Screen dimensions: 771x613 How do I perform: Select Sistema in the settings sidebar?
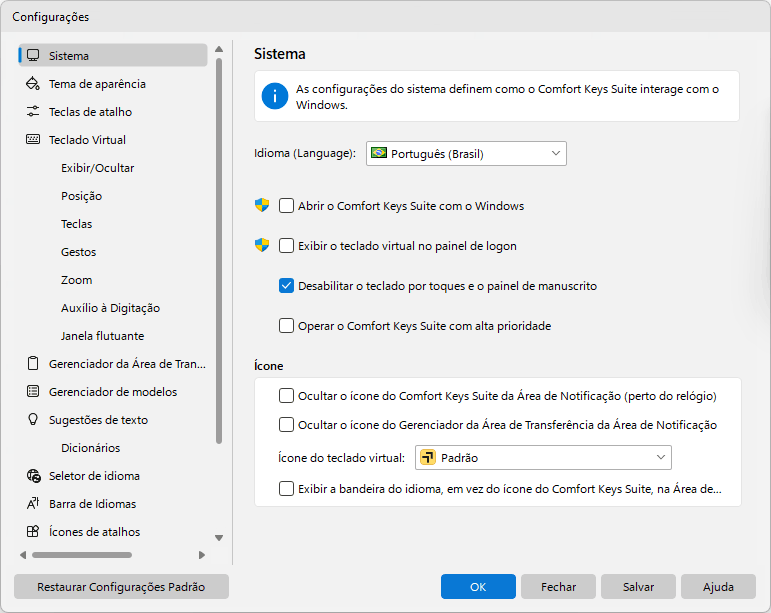tap(113, 55)
